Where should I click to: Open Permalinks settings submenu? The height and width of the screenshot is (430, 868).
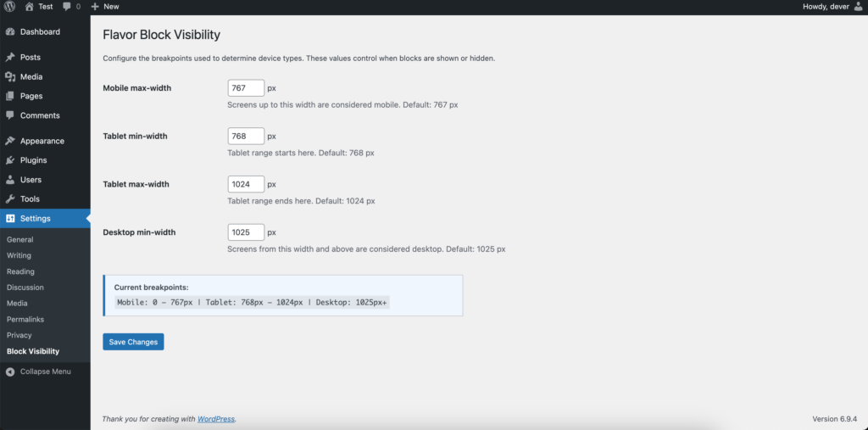25,319
